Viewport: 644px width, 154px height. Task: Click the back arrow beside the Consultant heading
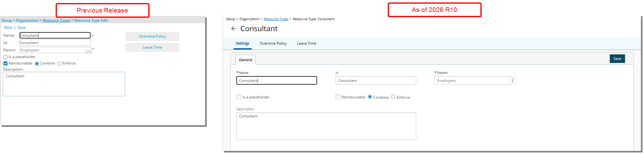[234, 28]
